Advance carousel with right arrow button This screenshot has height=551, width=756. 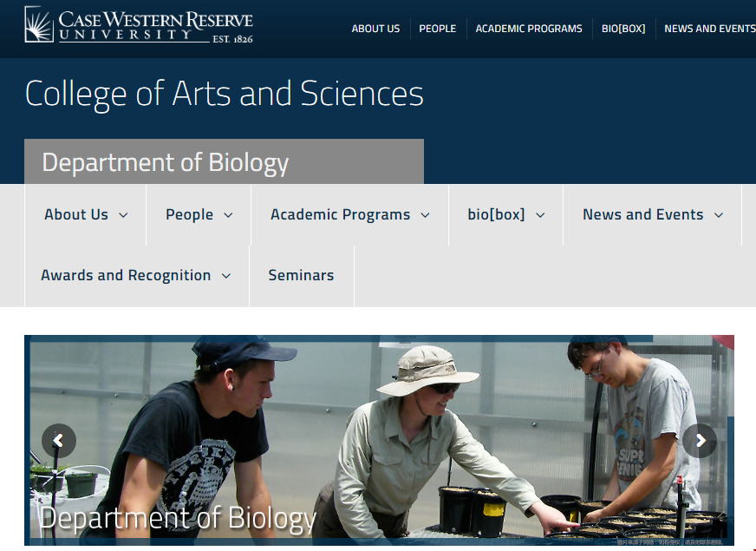pos(700,441)
